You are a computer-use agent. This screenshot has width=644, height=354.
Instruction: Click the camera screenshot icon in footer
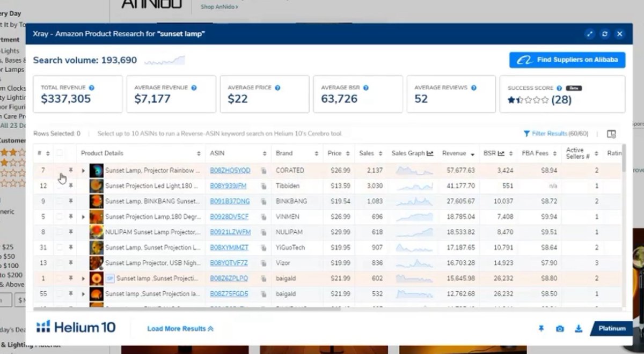[560, 329]
